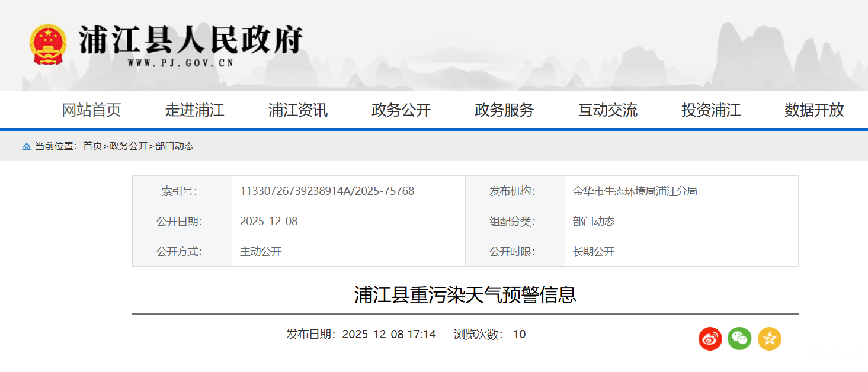Click the home icon beside 当前位置
Viewport: 868px width, 372px height.
click(x=27, y=146)
